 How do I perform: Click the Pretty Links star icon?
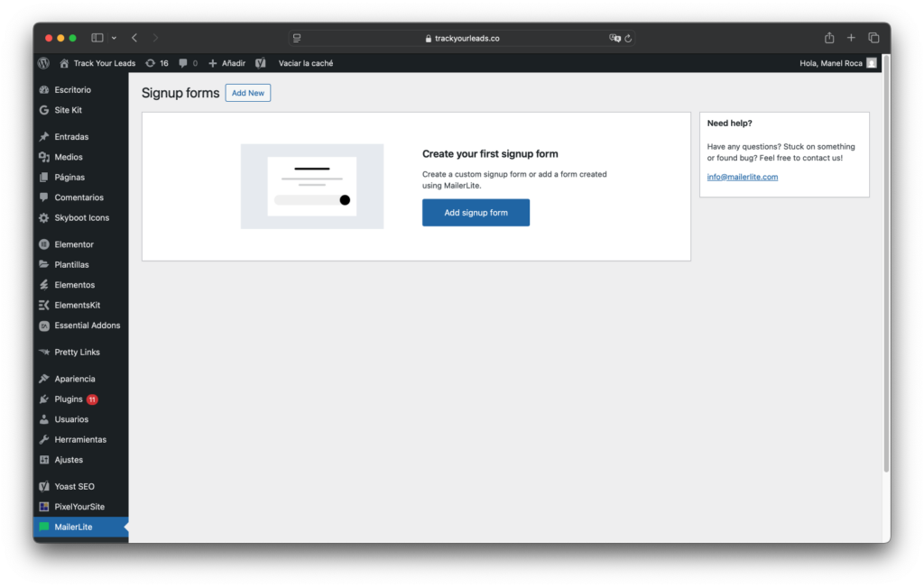[44, 352]
